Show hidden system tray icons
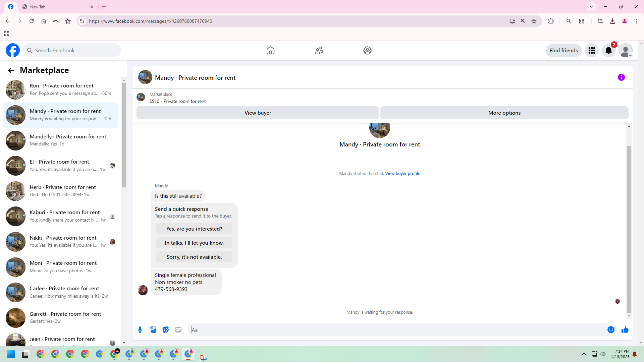The height and width of the screenshot is (362, 644). point(584,354)
